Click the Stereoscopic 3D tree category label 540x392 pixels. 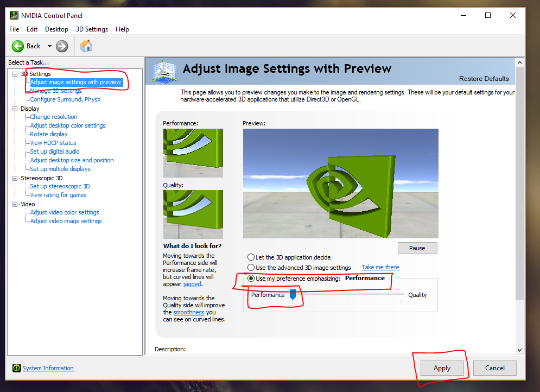pyautogui.click(x=42, y=178)
